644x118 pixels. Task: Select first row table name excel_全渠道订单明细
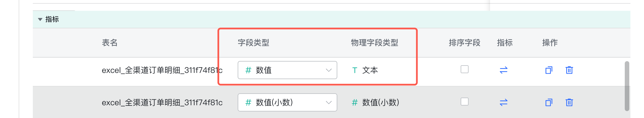pyautogui.click(x=162, y=70)
